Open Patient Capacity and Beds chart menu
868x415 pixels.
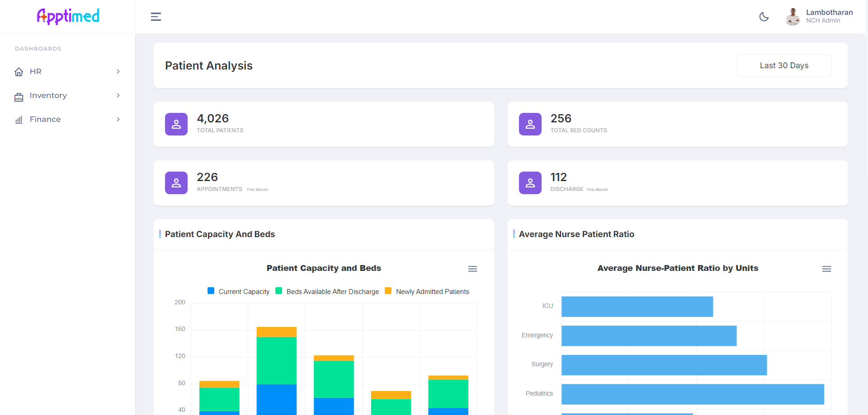pos(472,269)
